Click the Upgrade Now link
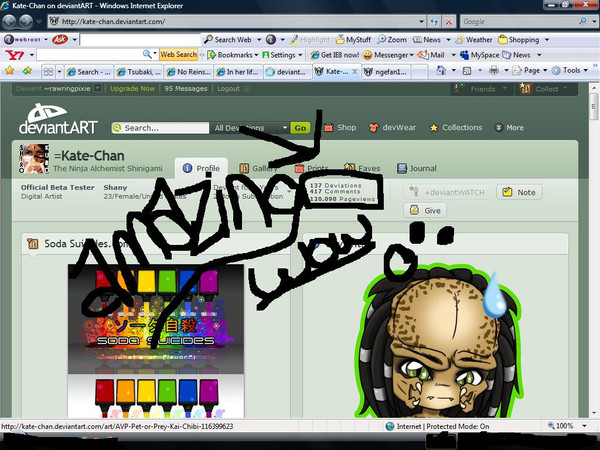Screen dimensions: 600x450 (132, 88)
